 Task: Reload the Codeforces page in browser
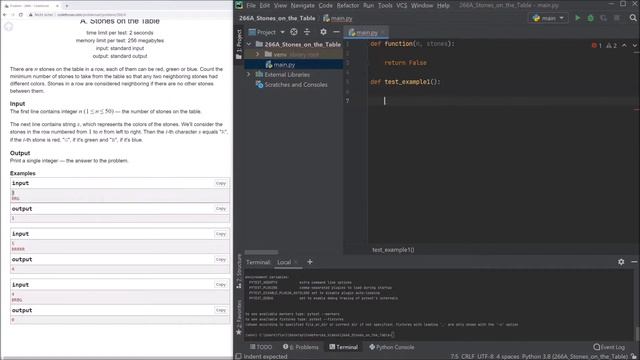tap(21, 14)
